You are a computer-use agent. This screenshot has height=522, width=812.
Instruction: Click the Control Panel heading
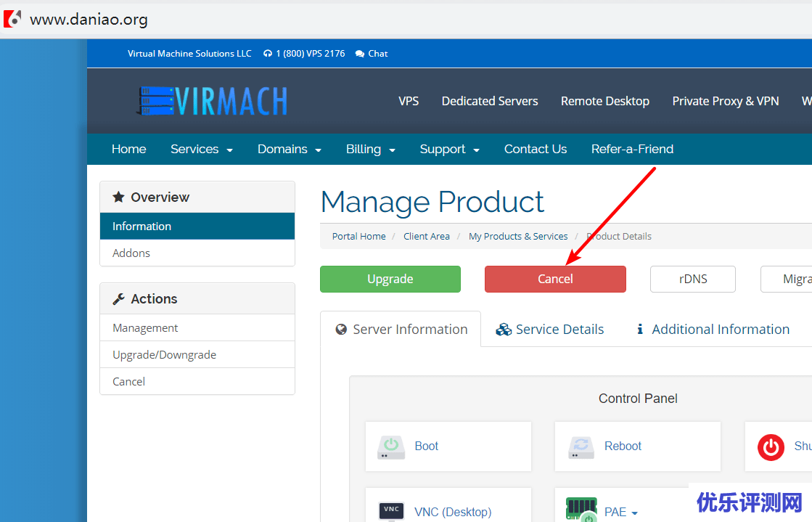638,398
